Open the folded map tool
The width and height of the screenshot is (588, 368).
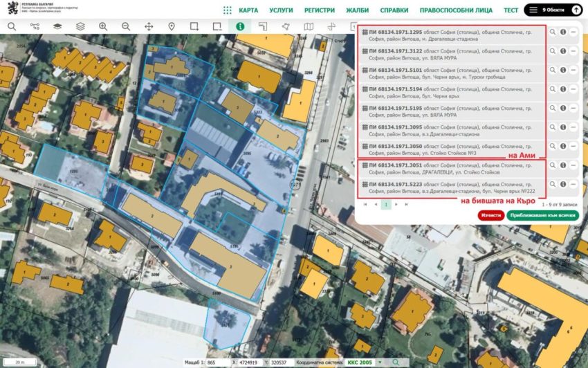[309, 26]
